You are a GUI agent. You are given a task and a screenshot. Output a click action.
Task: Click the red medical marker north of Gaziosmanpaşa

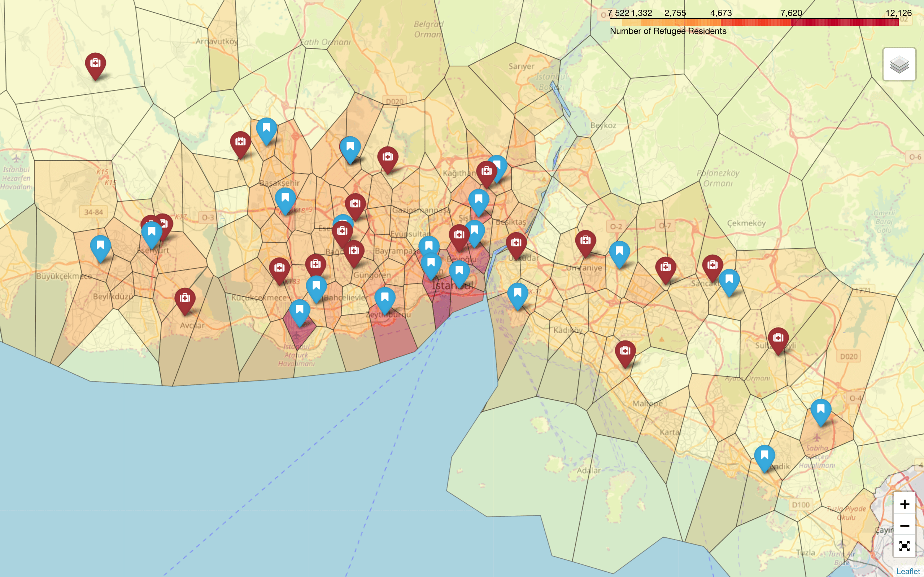point(388,157)
